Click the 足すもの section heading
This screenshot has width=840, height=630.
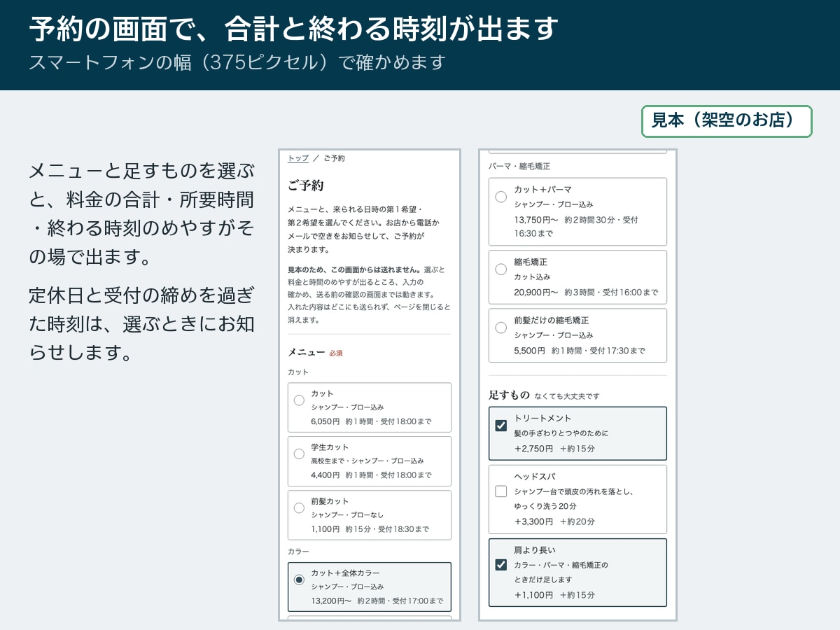509,395
